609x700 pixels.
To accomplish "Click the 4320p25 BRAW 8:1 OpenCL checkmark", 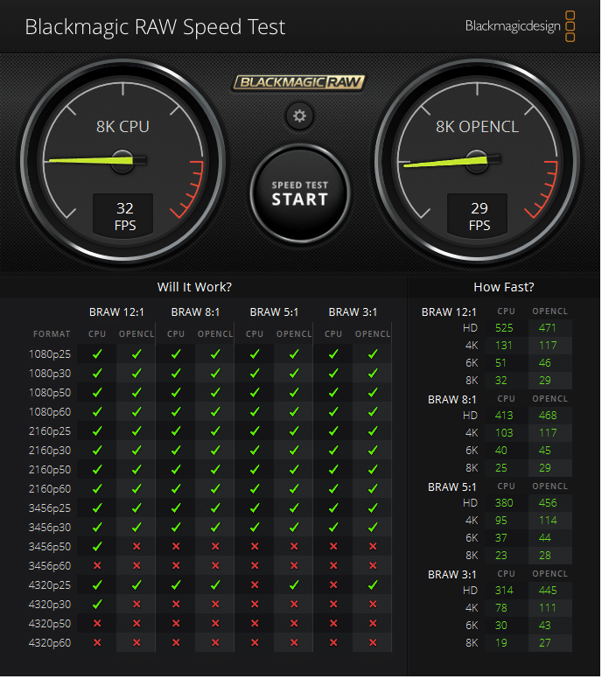I will pos(215,584).
